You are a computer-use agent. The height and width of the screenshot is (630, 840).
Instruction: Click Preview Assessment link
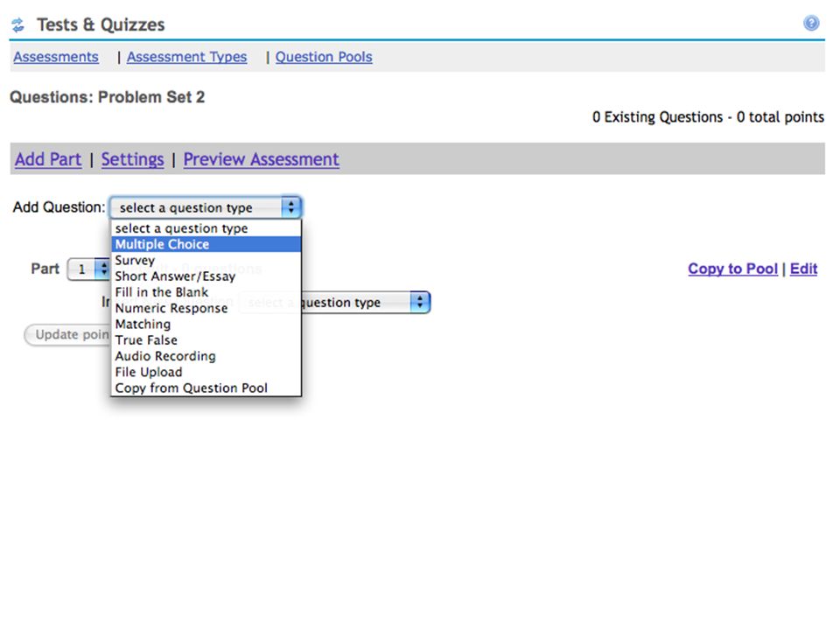point(261,159)
